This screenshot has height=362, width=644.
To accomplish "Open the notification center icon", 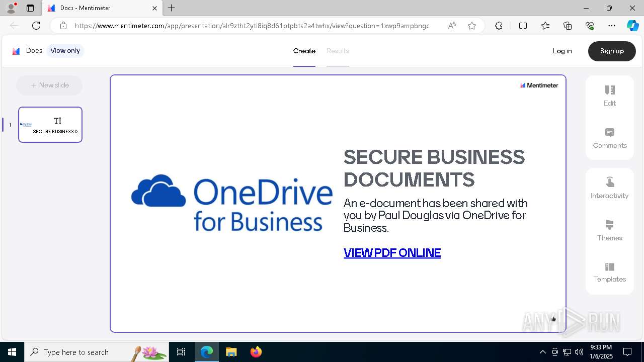I will click(628, 352).
